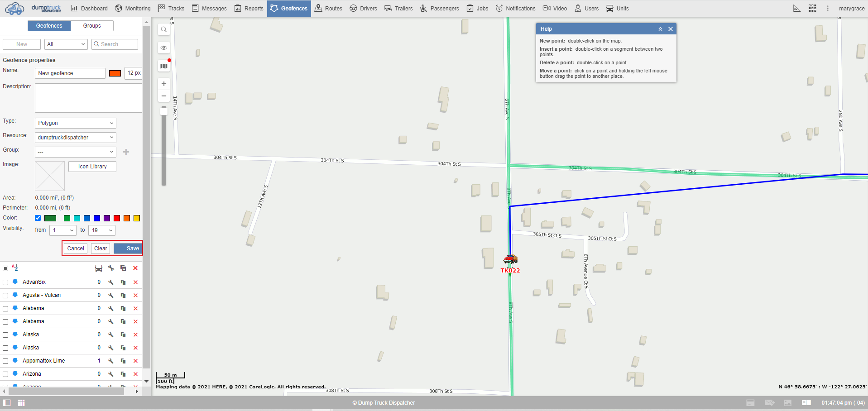Switch to the Groups tab
Viewport: 868px width, 411px height.
point(92,26)
